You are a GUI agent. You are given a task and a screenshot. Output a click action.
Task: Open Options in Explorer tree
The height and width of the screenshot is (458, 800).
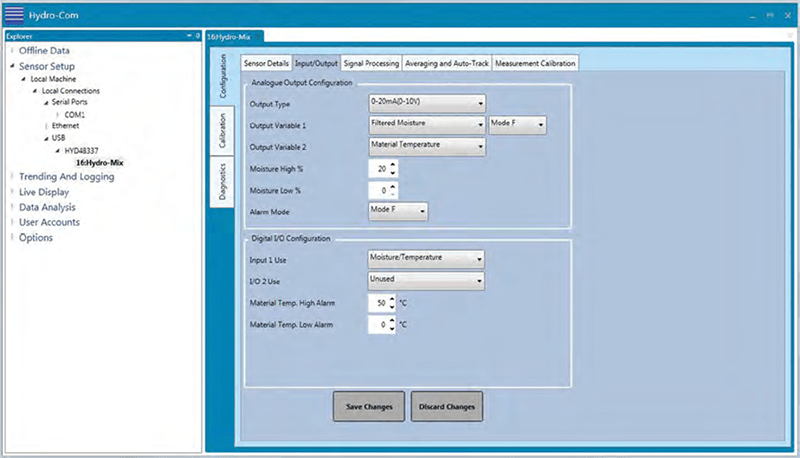click(x=36, y=238)
